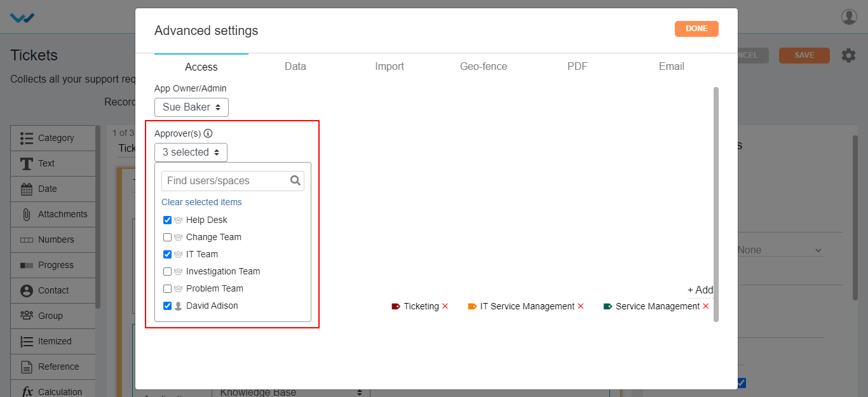Click the Approver(s) info icon
Viewport: 868px width, 397px height.
click(x=208, y=133)
